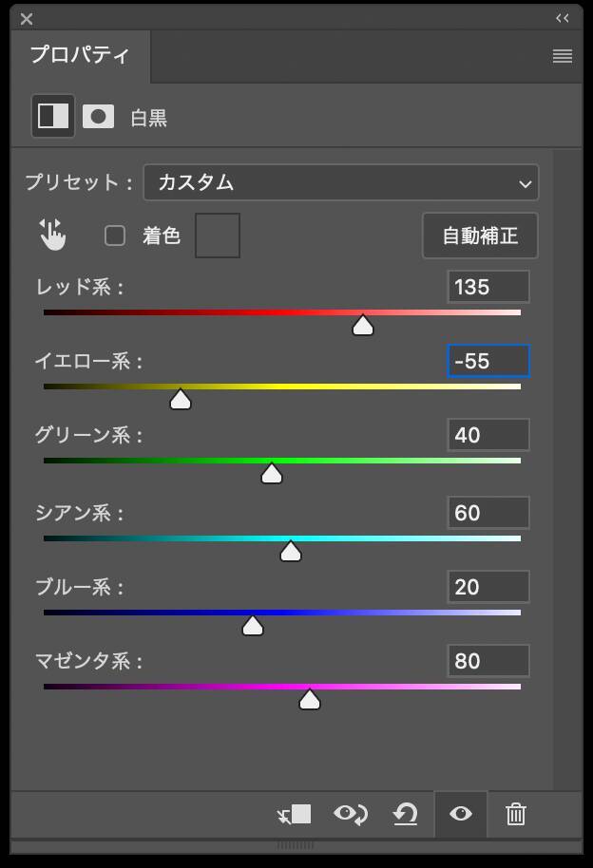Collapse the panel with double-arrow icon
The height and width of the screenshot is (868, 593).
click(x=563, y=18)
